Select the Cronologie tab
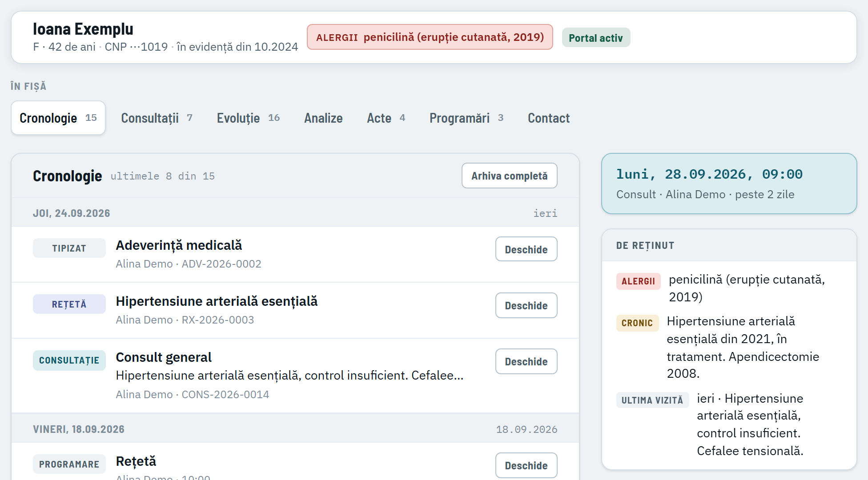The height and width of the screenshot is (480, 868). coord(58,118)
